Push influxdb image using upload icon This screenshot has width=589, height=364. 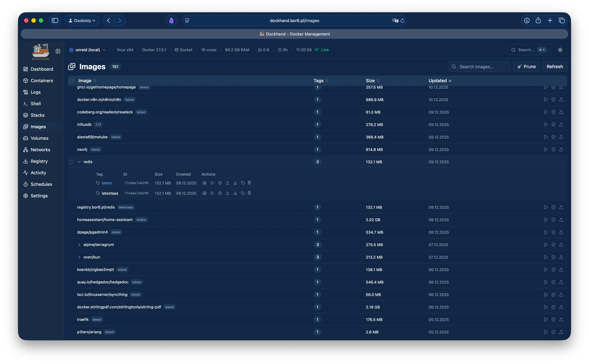pyautogui.click(x=561, y=124)
